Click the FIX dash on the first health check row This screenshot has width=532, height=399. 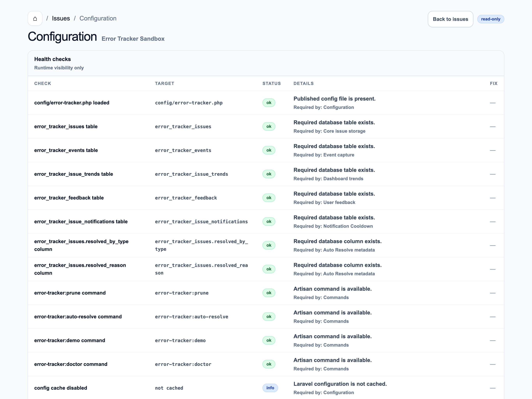pos(493,103)
